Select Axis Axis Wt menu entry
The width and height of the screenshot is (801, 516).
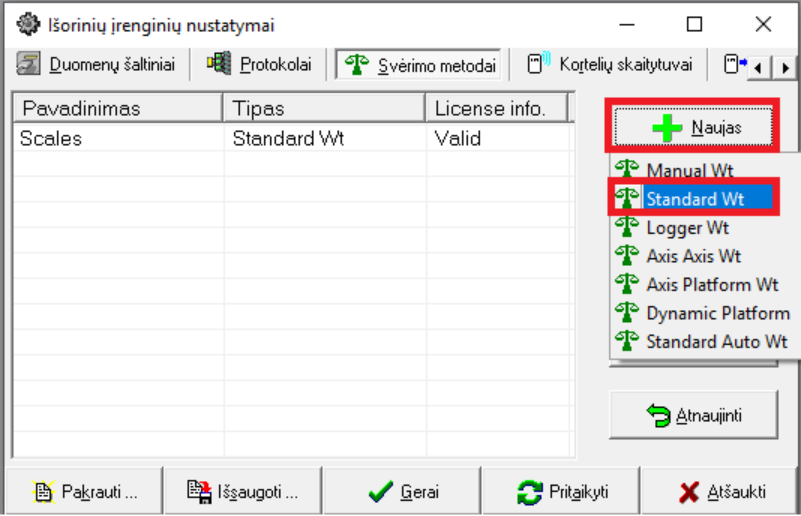[x=693, y=256]
